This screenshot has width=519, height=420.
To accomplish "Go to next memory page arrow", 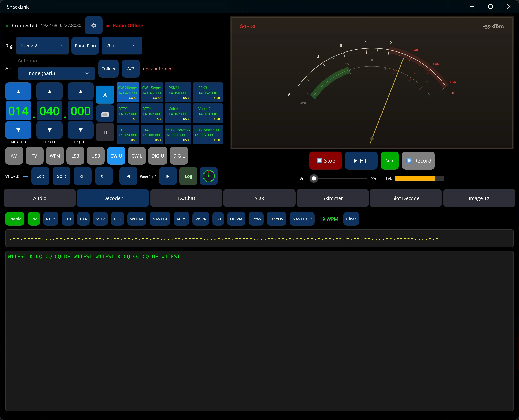I will [168, 176].
